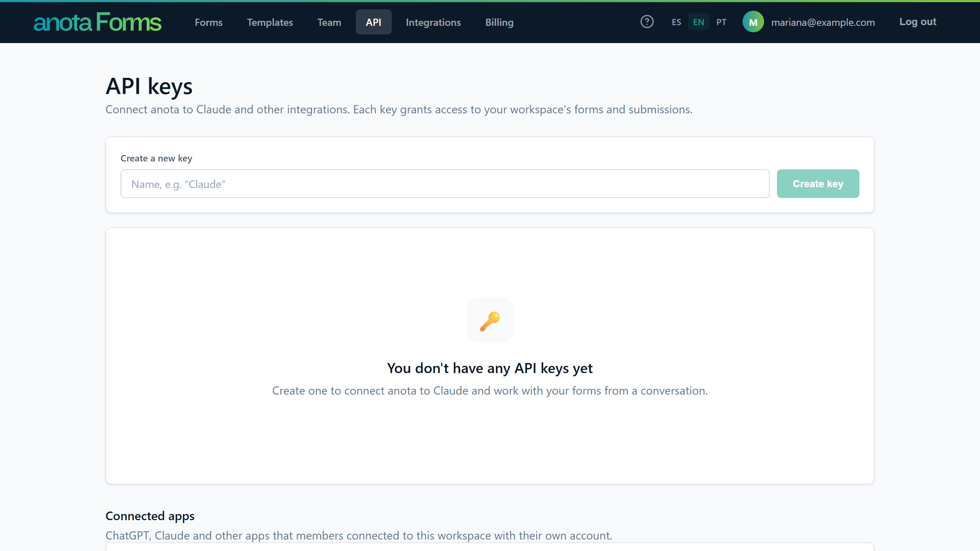
Task: Select the EN language option
Action: pos(698,22)
